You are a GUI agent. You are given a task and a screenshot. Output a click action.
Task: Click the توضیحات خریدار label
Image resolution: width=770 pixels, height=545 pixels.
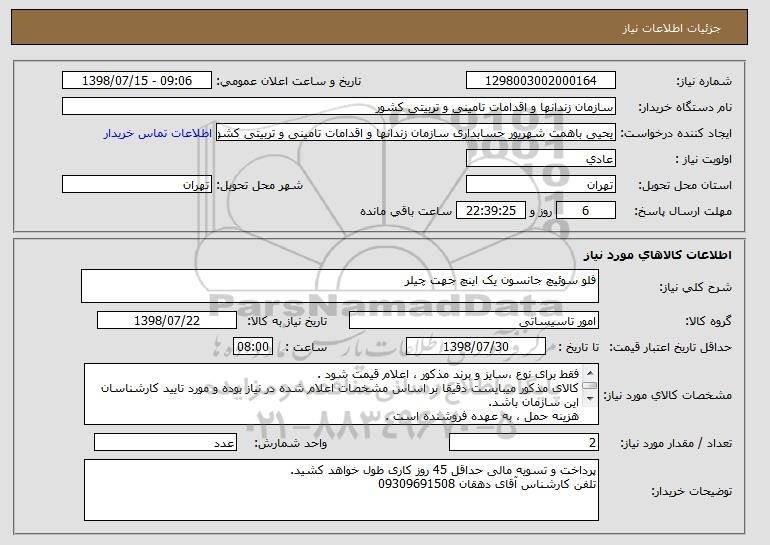coord(691,491)
